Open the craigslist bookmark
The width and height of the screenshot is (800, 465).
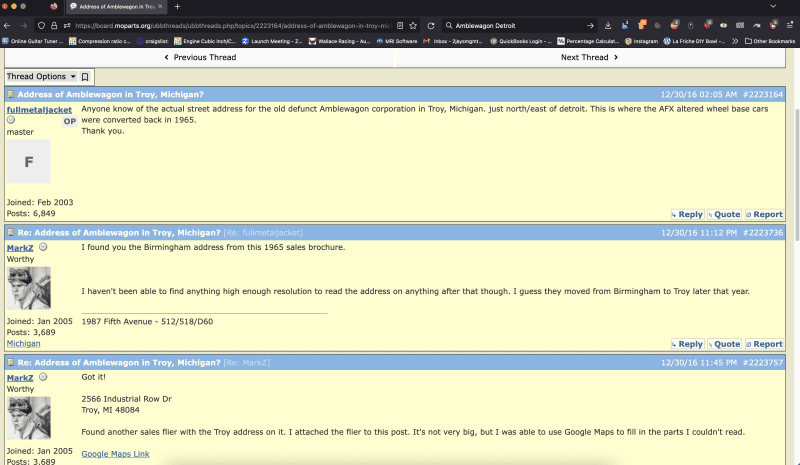152,41
